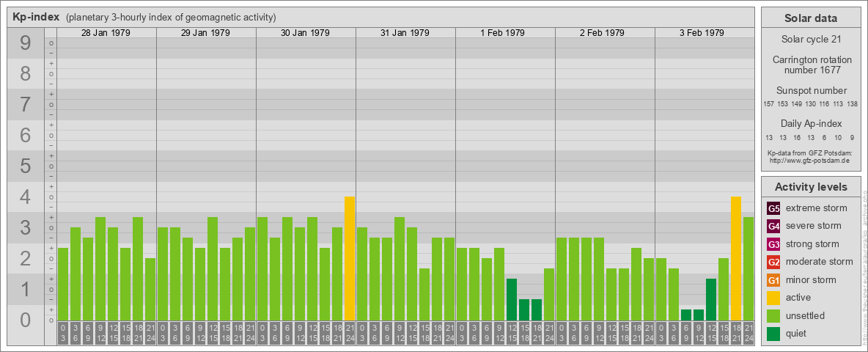Click the Kp scale number 5
The image size is (868, 352).
coord(25,166)
